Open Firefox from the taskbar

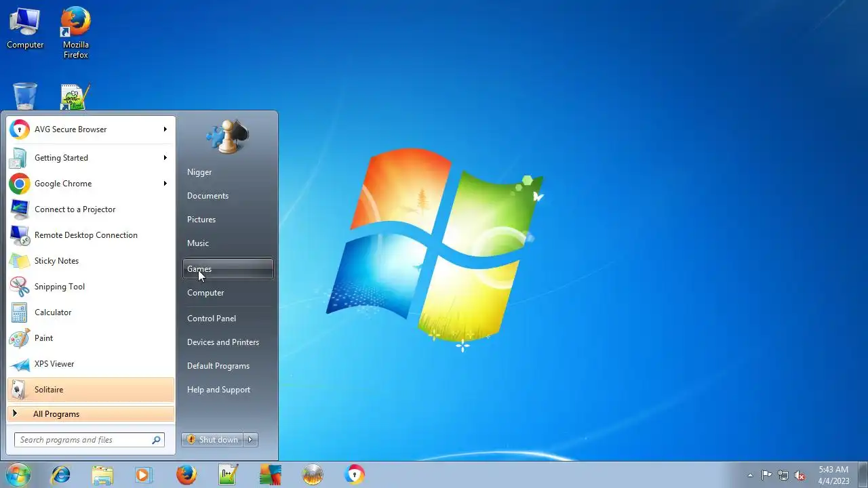point(186,474)
